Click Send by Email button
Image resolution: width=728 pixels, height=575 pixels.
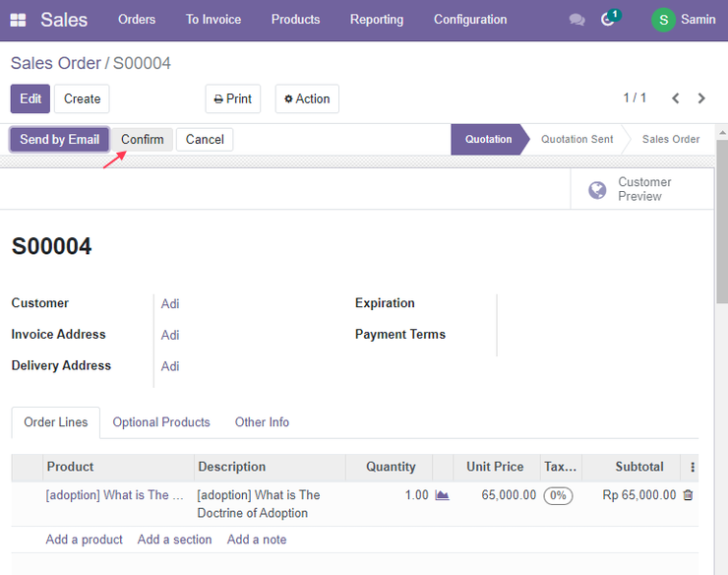[x=59, y=140]
